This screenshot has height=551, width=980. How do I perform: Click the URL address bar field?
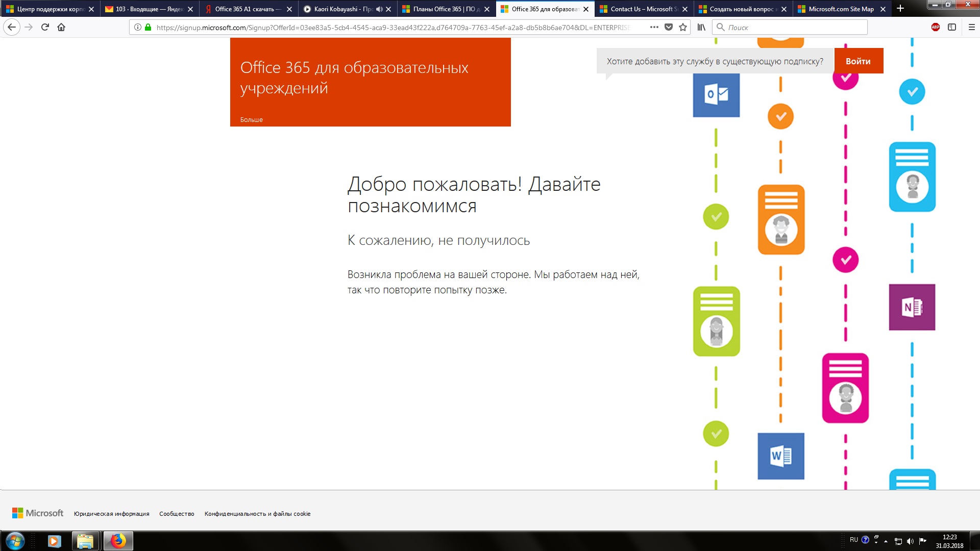tap(393, 27)
